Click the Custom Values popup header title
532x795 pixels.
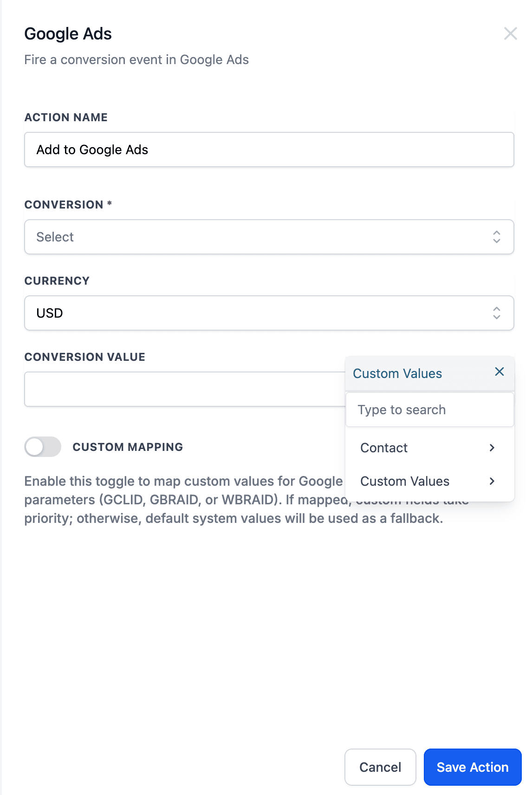397,373
